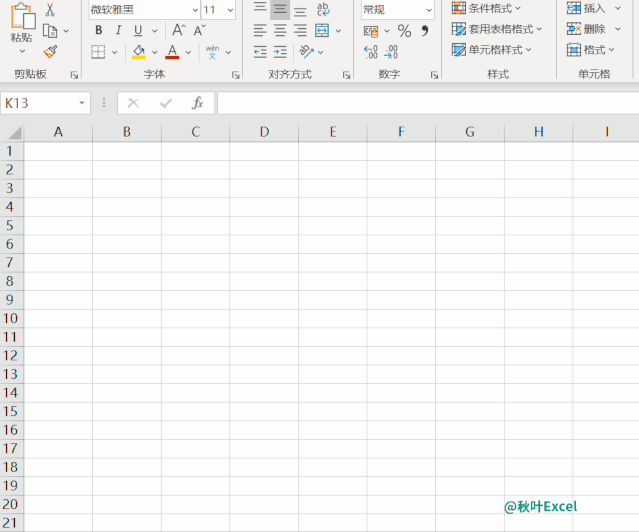Align text left

[x=260, y=31]
